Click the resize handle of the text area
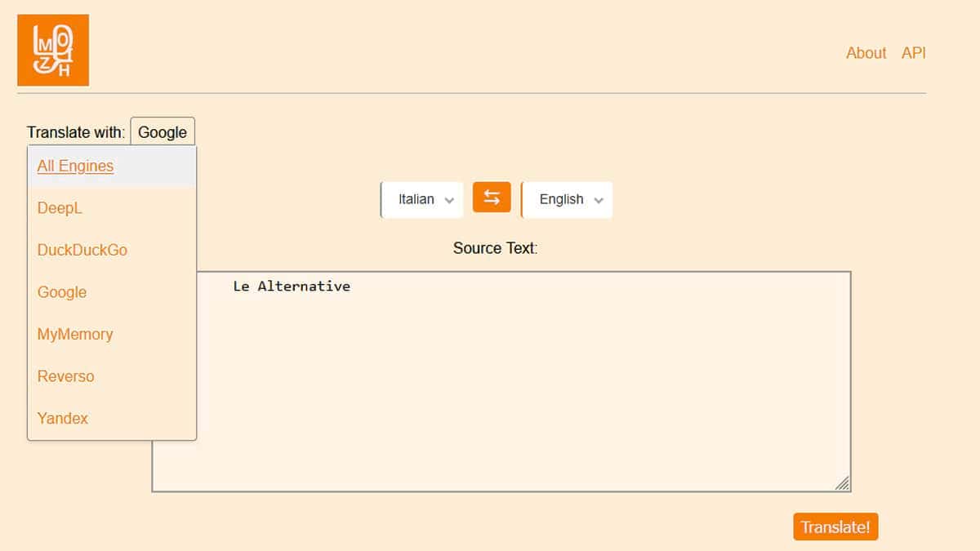Viewport: 980px width, 551px height. coord(843,484)
